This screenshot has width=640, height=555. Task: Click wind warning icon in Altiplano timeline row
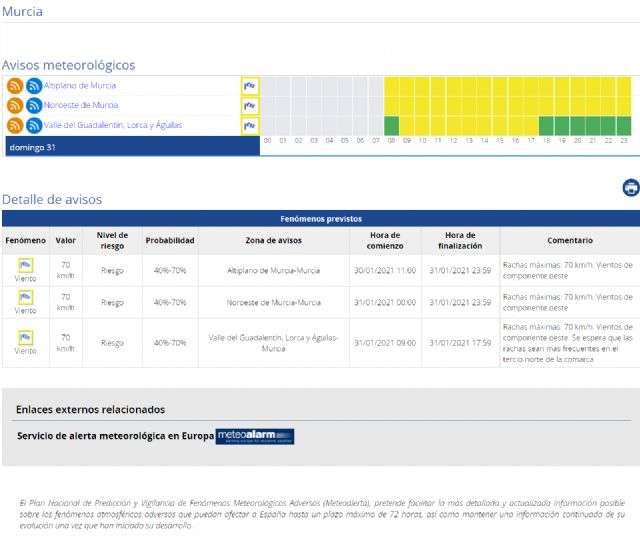tap(250, 86)
